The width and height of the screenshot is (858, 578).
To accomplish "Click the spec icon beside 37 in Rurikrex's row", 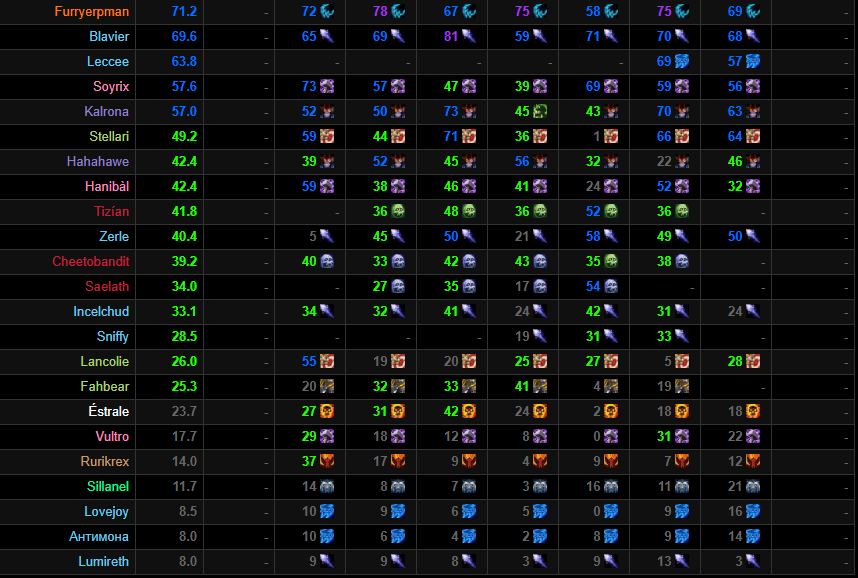I will click(x=327, y=461).
